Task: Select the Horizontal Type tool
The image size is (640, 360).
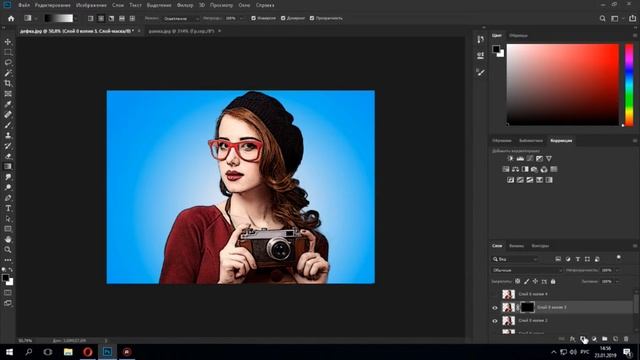Action: pos(8,208)
